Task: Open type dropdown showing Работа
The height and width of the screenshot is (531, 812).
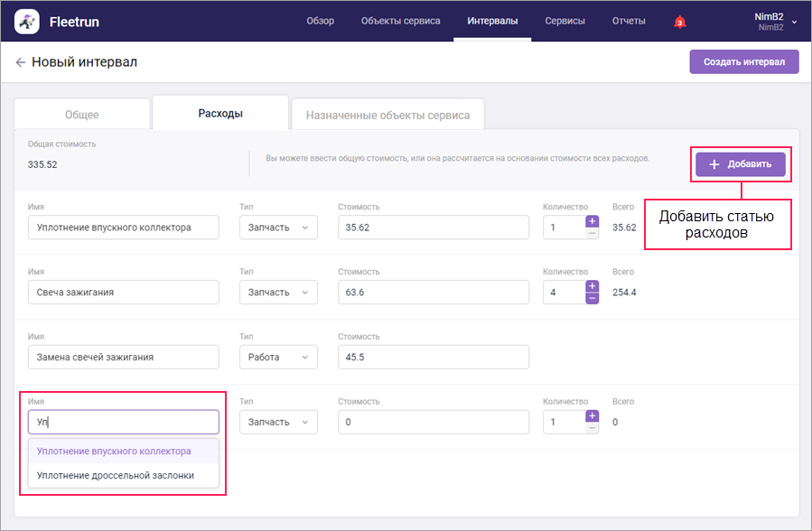Action: (x=278, y=357)
